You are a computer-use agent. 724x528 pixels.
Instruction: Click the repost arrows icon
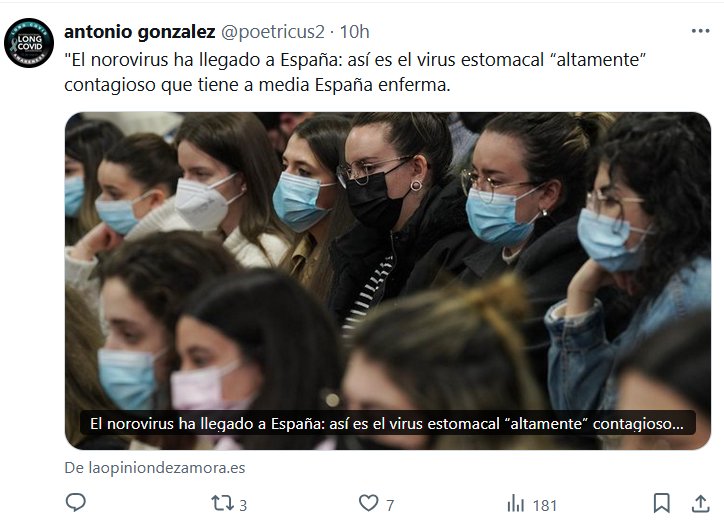tap(222, 503)
